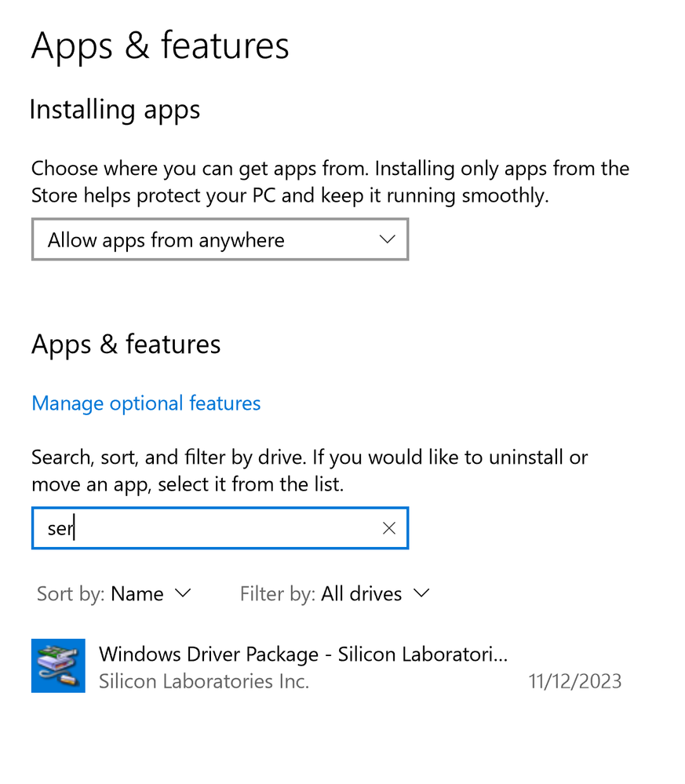Image resolution: width=685 pixels, height=784 pixels.
Task: Click the "Choose where you can get apps" description
Action: (330, 182)
